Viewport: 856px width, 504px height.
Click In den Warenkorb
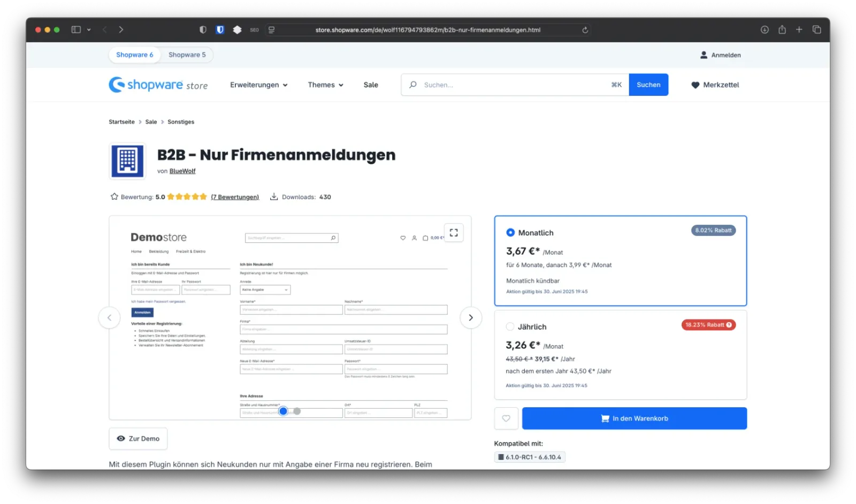click(634, 418)
